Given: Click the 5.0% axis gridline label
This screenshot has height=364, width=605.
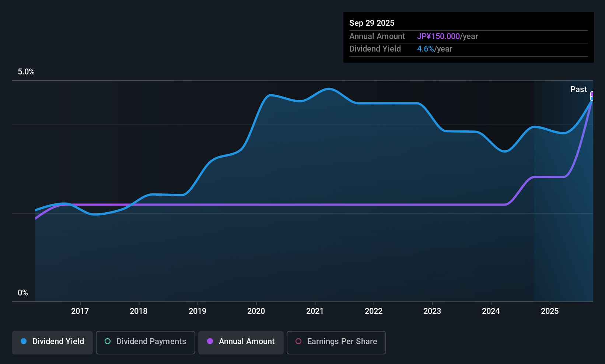Looking at the screenshot, I should (x=26, y=72).
